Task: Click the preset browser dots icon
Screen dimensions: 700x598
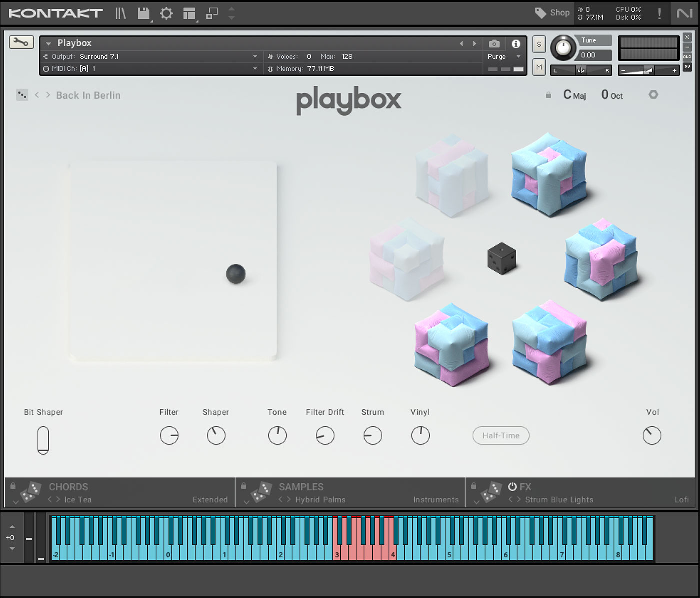Action: pyautogui.click(x=22, y=95)
